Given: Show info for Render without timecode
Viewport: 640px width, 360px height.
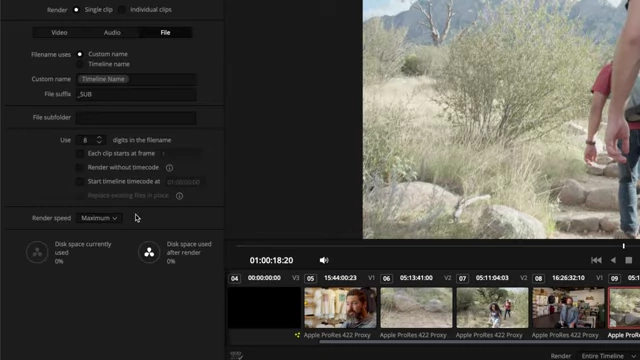Looking at the screenshot, I should point(169,168).
